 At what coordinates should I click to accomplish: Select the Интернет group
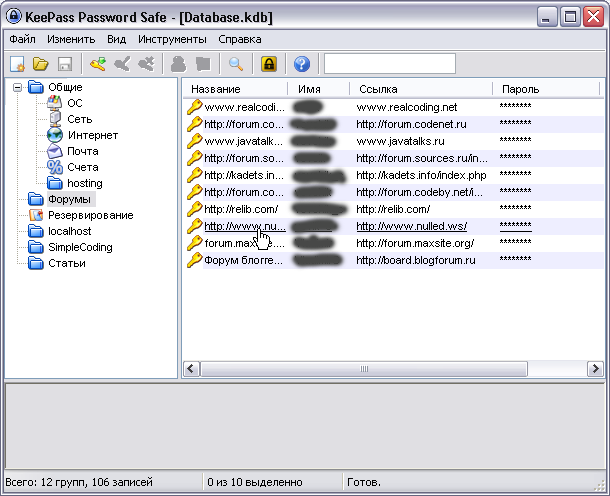[93, 135]
